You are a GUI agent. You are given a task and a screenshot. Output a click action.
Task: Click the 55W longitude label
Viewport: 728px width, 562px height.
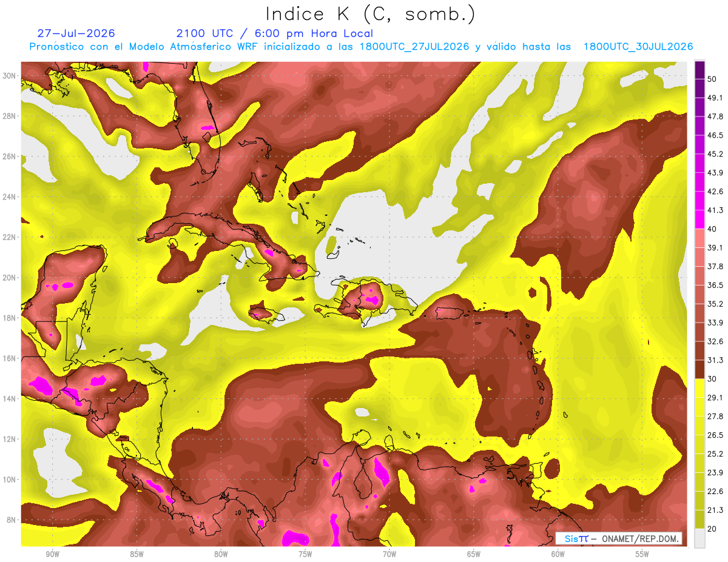(642, 555)
